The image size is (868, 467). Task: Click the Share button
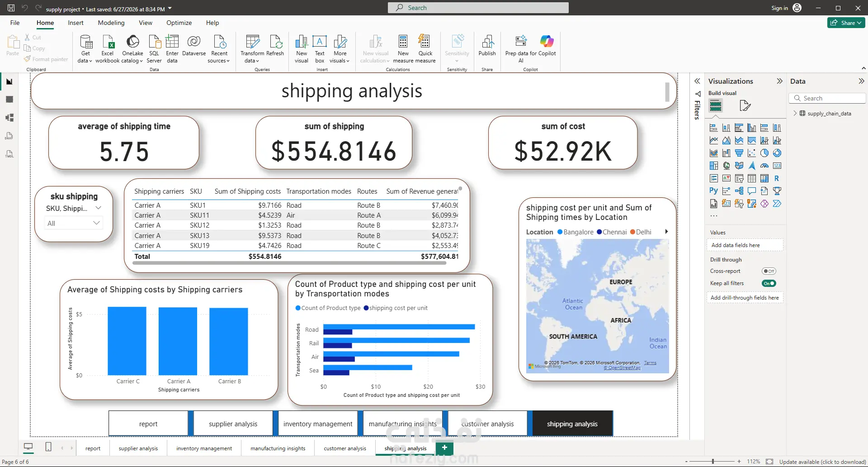tap(846, 23)
